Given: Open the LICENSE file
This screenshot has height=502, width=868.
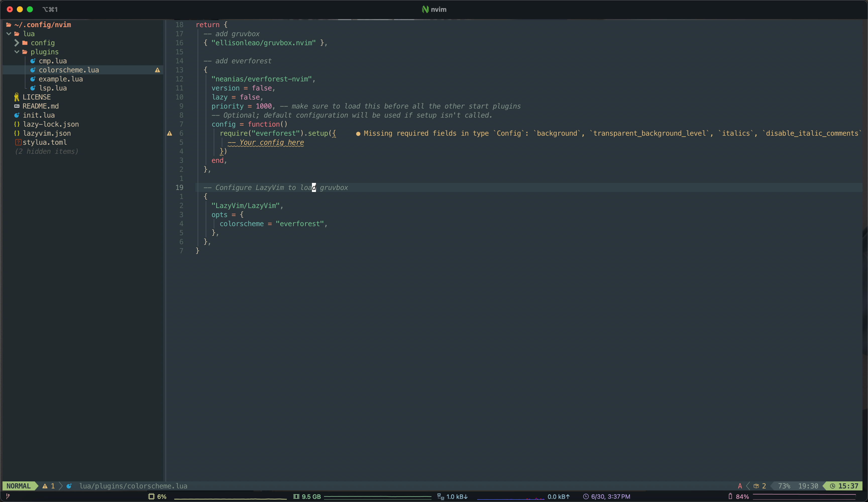Looking at the screenshot, I should click(x=36, y=97).
